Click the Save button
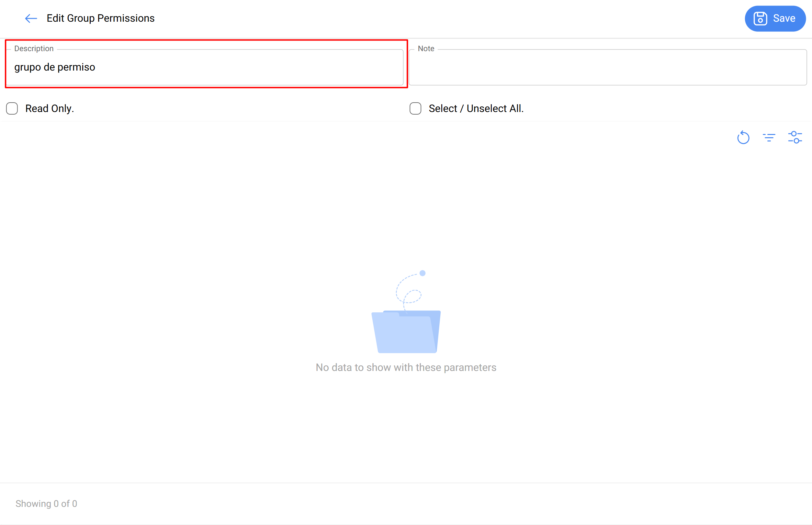Viewport: 812px width, 525px height. [x=775, y=18]
